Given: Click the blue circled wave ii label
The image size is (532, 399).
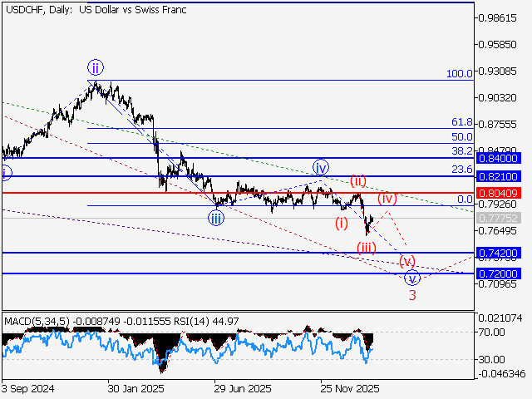Looking at the screenshot, I should [96, 67].
